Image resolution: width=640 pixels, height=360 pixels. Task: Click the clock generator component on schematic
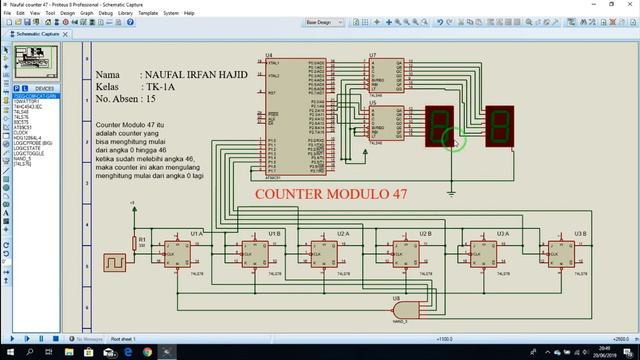pyautogui.click(x=114, y=262)
